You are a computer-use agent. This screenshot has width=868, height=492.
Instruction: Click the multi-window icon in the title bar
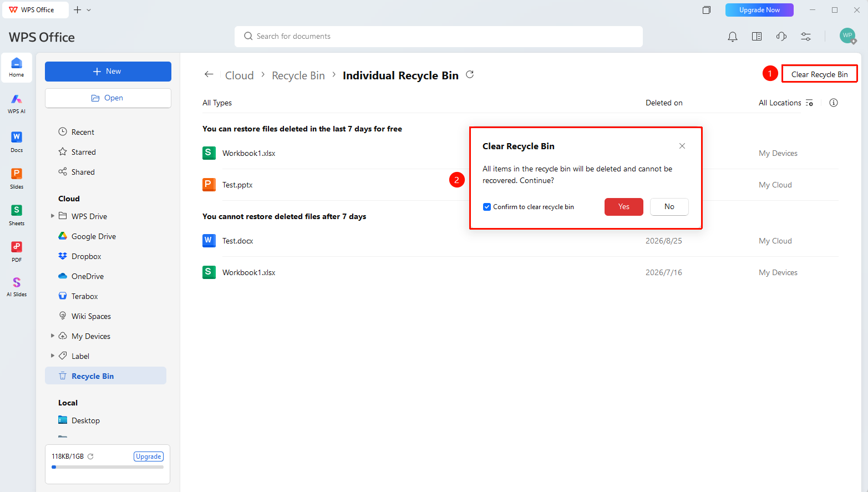click(x=707, y=10)
